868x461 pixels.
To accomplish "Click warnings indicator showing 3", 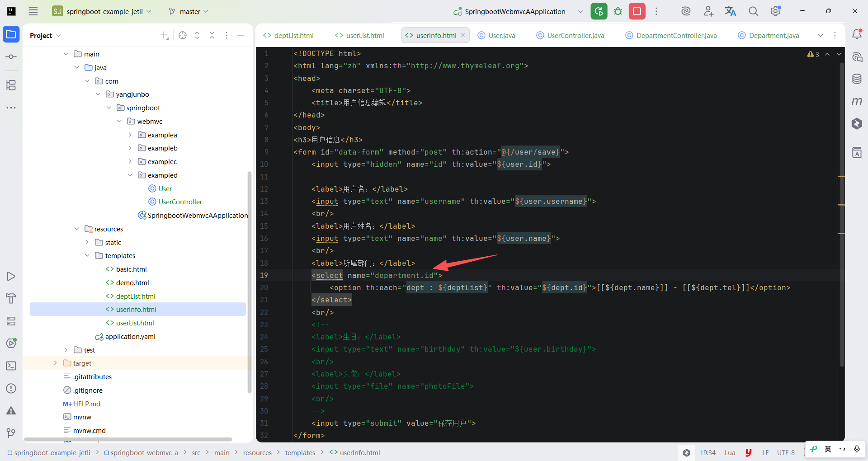I will click(813, 54).
